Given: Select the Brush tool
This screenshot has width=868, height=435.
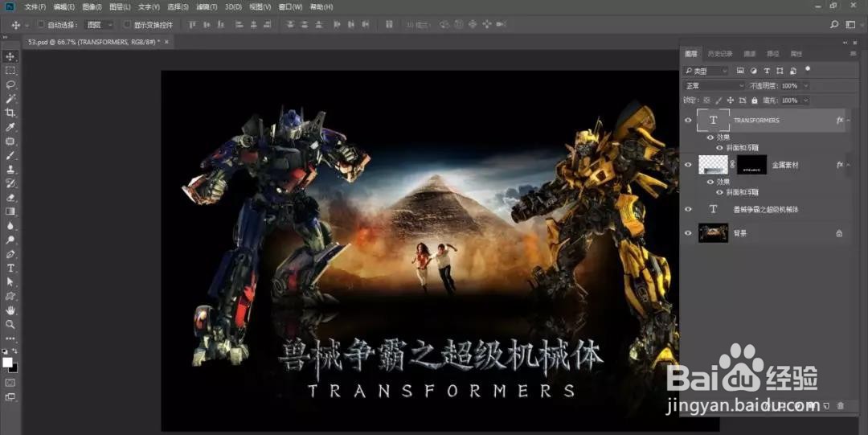Looking at the screenshot, I should click(x=10, y=155).
